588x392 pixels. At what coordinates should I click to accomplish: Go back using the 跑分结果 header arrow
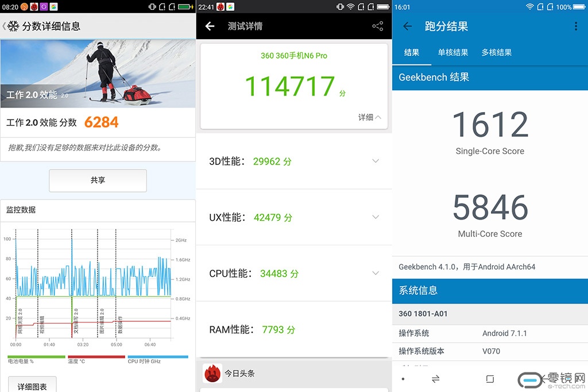(x=408, y=26)
